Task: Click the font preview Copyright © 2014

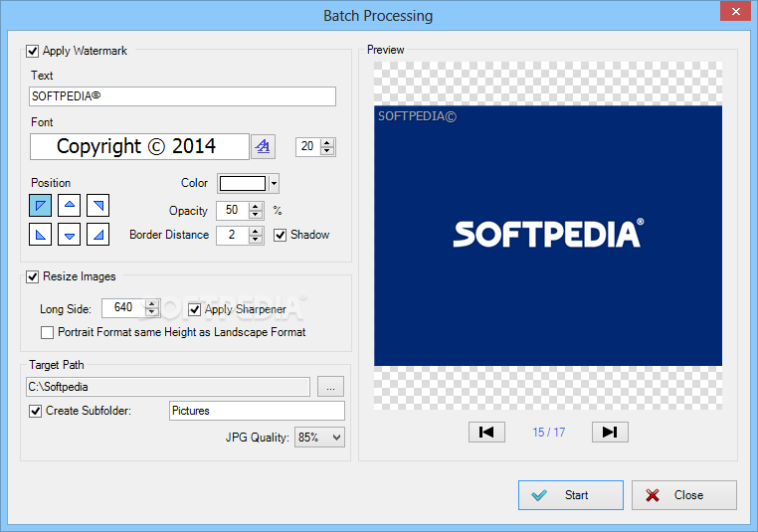Action: (139, 146)
